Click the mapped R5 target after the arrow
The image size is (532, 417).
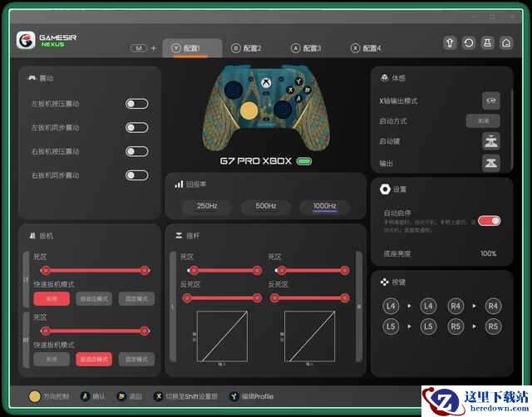[493, 326]
